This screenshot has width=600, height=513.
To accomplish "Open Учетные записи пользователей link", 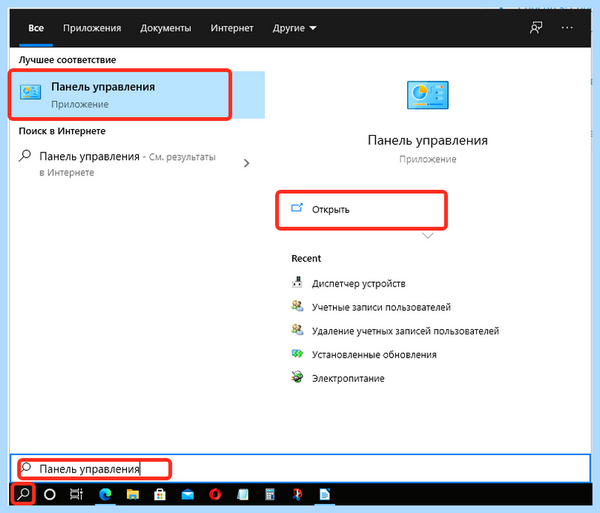I will pos(381,307).
